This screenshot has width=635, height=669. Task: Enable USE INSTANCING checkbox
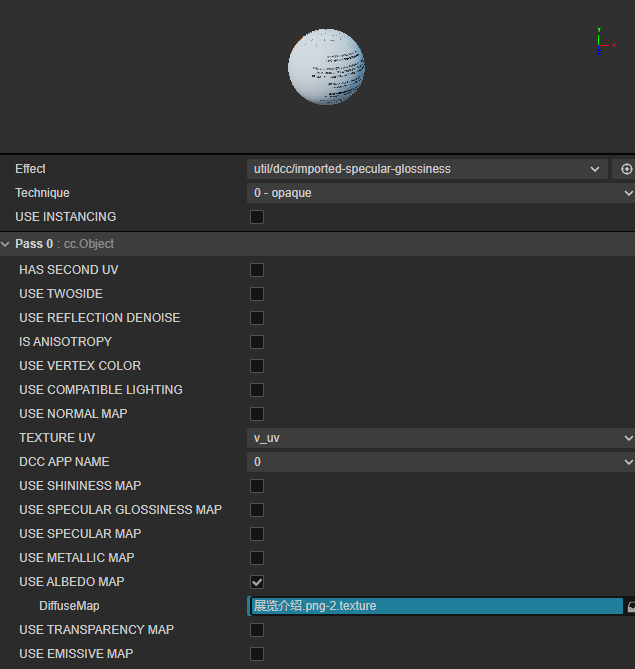[x=257, y=217]
